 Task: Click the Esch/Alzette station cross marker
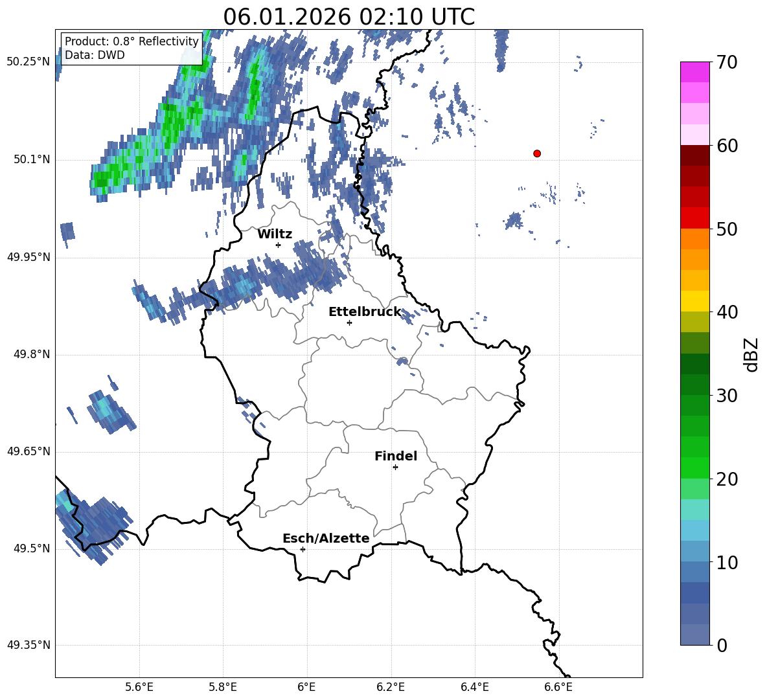(x=303, y=549)
